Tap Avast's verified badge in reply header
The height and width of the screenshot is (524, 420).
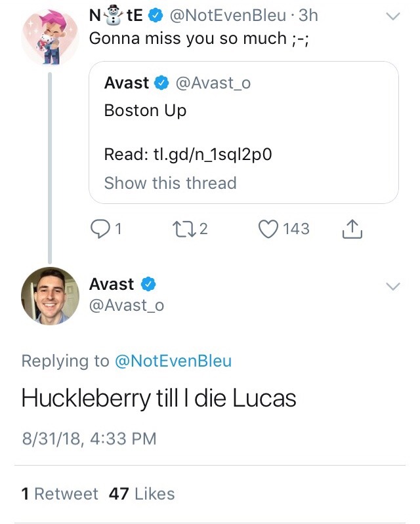(149, 285)
